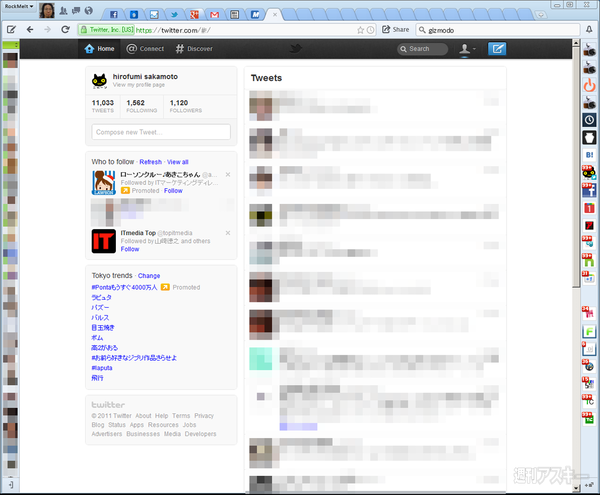Open the RockMelt menu dropdown
This screenshot has height=495, width=600.
coord(19,7)
